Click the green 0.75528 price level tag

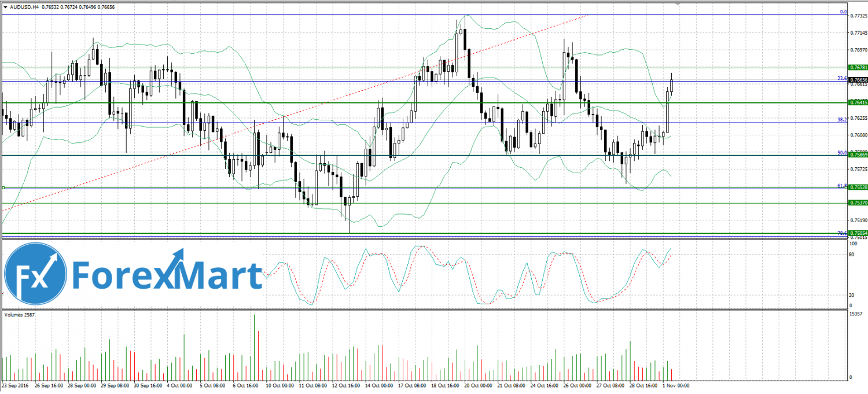857,187
